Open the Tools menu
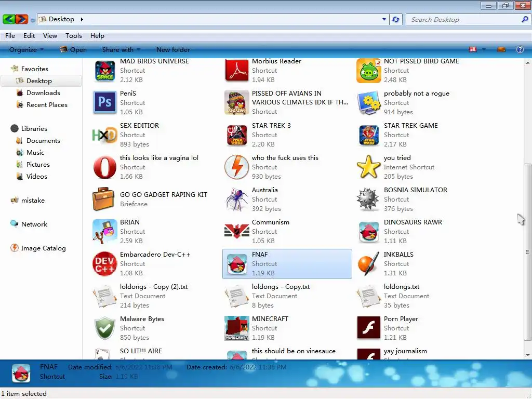This screenshot has width=532, height=399. tap(74, 36)
